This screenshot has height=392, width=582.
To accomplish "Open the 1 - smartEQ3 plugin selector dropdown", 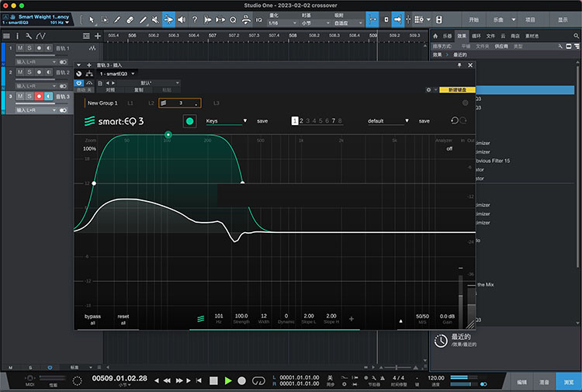I will tap(117, 74).
